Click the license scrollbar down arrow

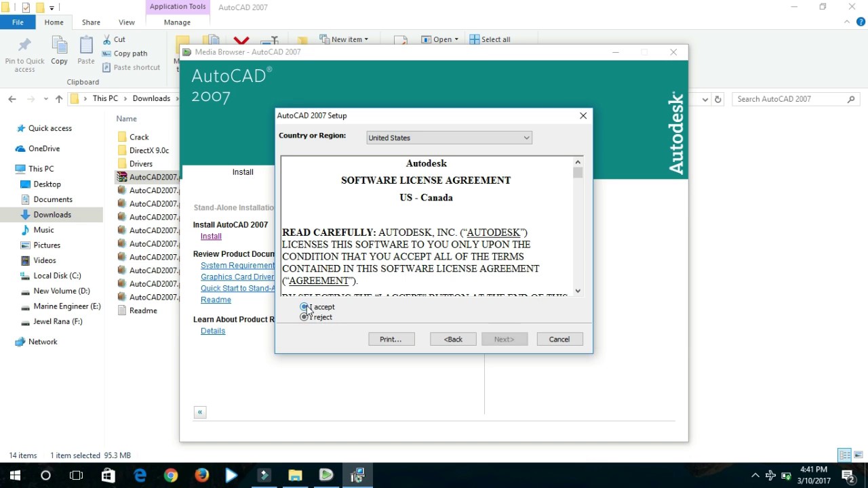578,290
